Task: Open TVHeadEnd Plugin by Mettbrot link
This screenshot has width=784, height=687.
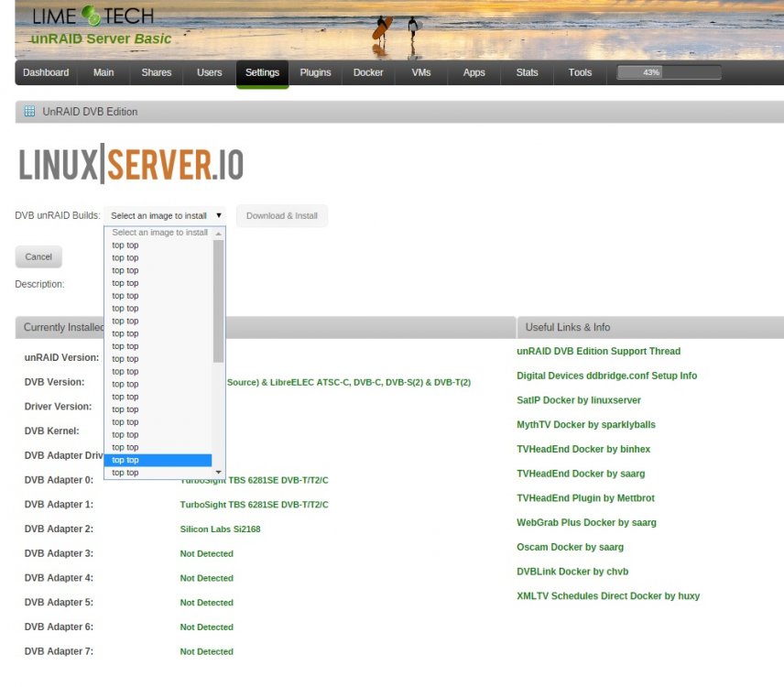Action: [585, 498]
